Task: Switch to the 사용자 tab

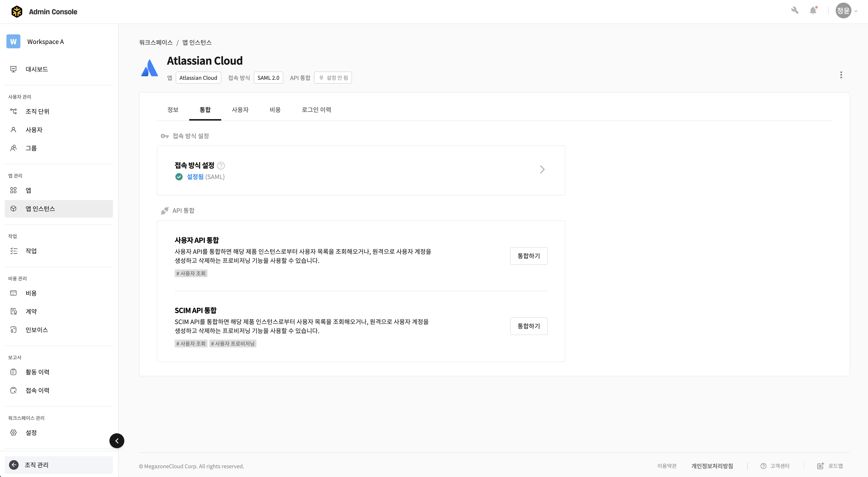Action: 240,109
